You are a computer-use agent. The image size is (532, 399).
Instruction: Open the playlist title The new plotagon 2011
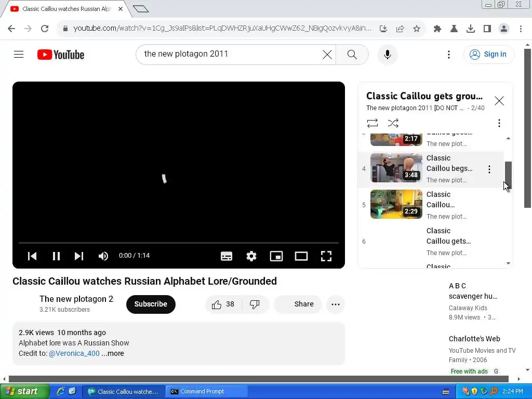click(x=414, y=108)
